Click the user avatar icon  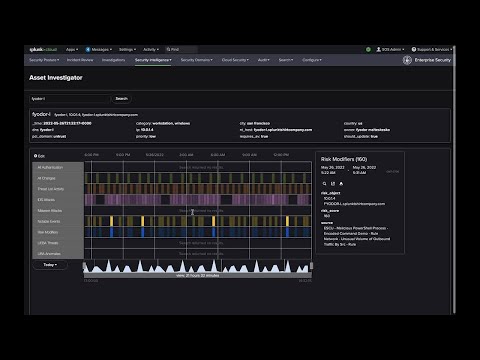pyautogui.click(x=379, y=49)
